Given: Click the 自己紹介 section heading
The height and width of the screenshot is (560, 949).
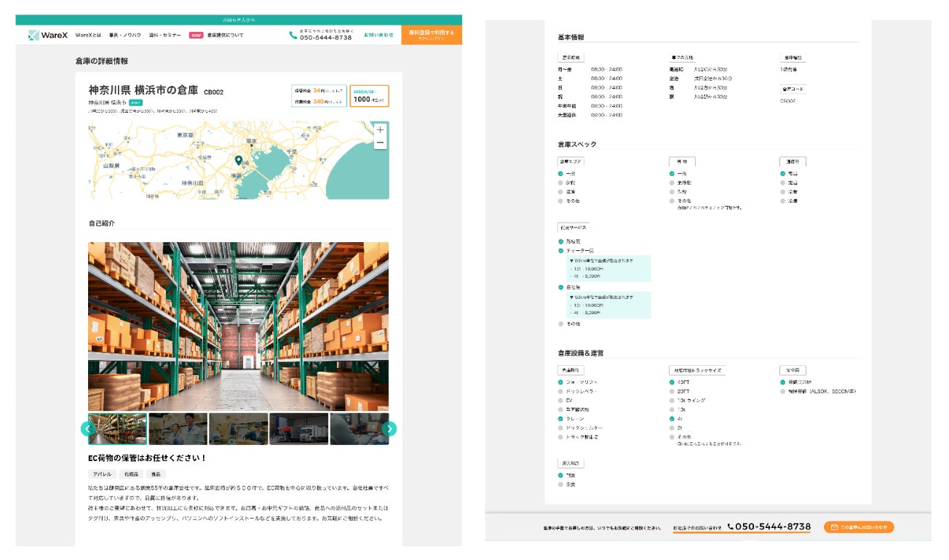Looking at the screenshot, I should pyautogui.click(x=101, y=223).
